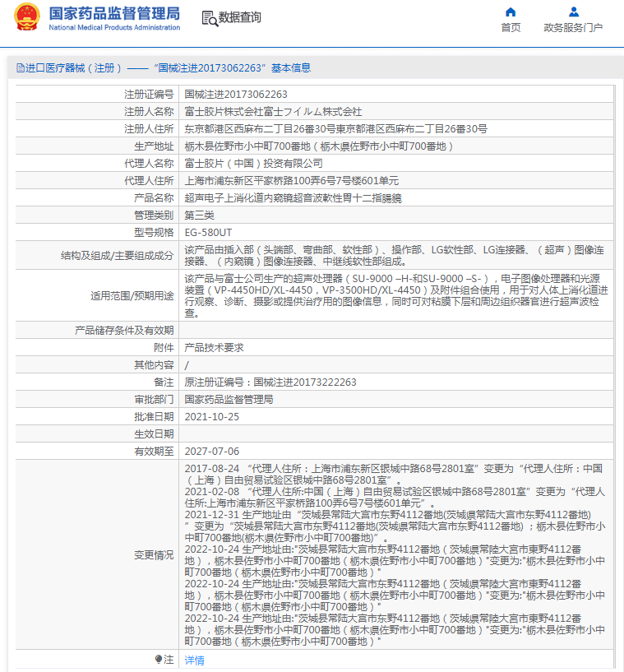Click the 型号规格 row label
The width and height of the screenshot is (624, 672).
coord(154,233)
